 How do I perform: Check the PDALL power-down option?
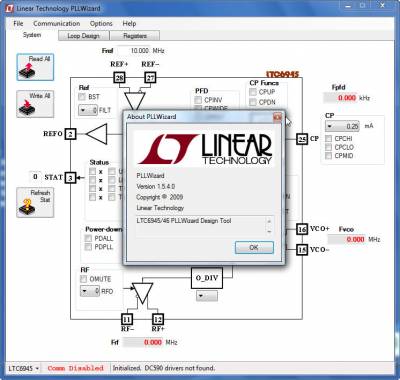(x=88, y=238)
